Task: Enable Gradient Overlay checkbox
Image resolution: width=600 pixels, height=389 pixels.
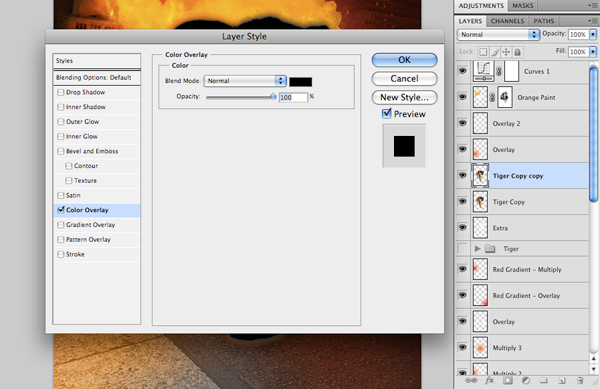Action: 60,225
